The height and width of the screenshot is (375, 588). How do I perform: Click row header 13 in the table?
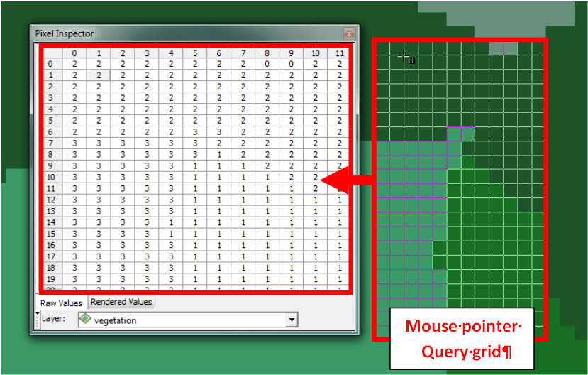(x=51, y=211)
